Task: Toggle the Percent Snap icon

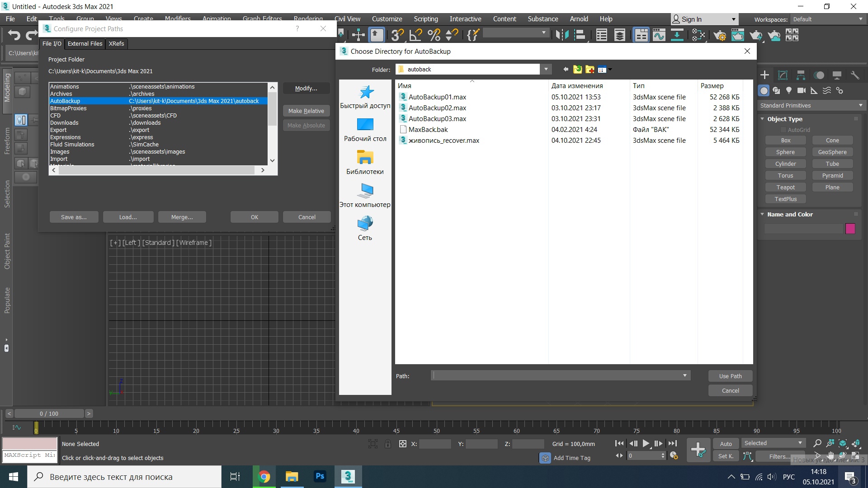Action: click(x=434, y=35)
